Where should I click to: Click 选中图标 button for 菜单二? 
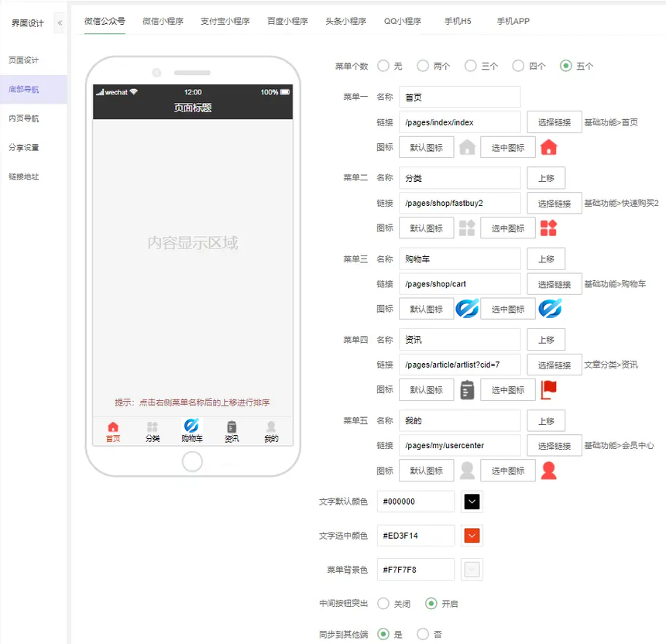(508, 228)
